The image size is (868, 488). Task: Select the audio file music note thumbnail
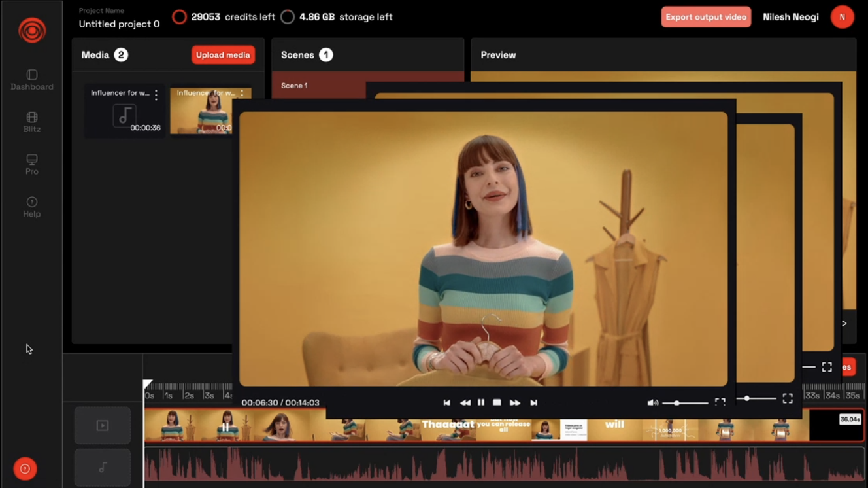click(x=124, y=116)
